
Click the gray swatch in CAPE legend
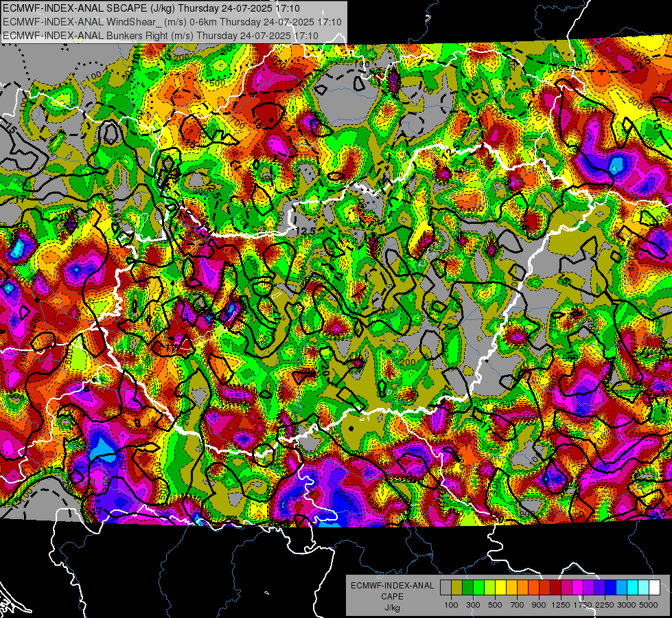(x=445, y=588)
